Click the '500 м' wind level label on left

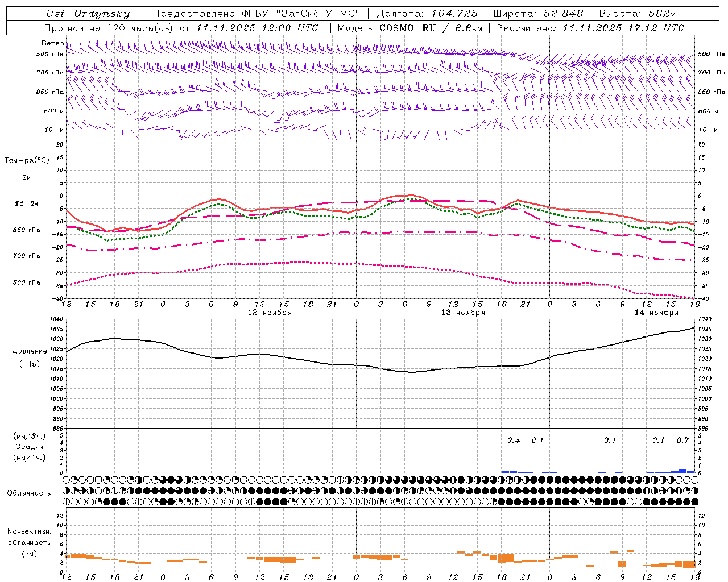tap(54, 111)
